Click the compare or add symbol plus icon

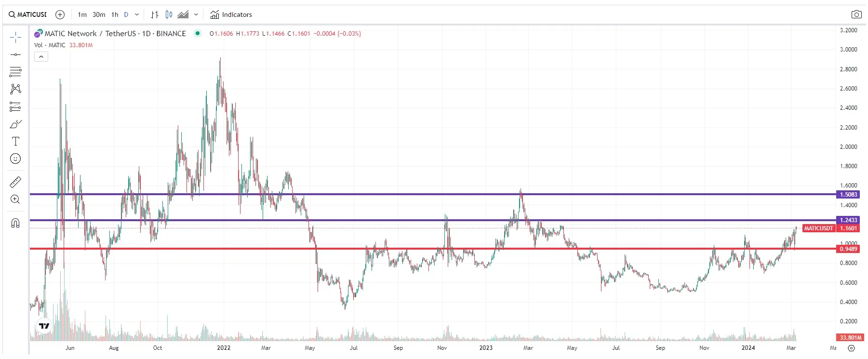(x=60, y=14)
